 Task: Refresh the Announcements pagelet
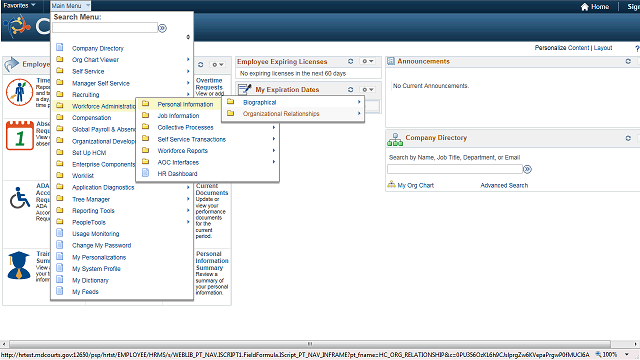(x=628, y=61)
